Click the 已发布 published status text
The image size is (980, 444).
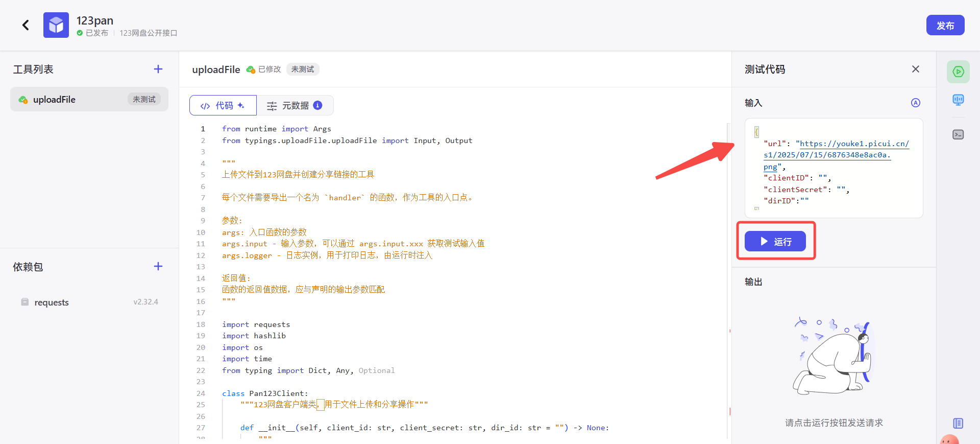97,33
